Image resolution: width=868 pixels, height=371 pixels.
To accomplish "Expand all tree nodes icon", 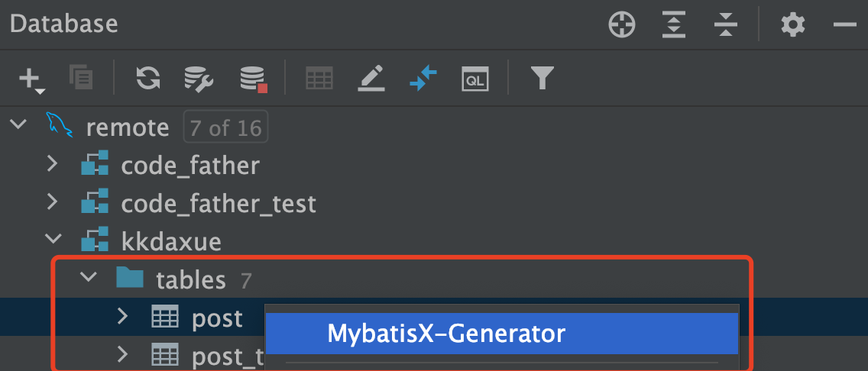I will pyautogui.click(x=673, y=25).
